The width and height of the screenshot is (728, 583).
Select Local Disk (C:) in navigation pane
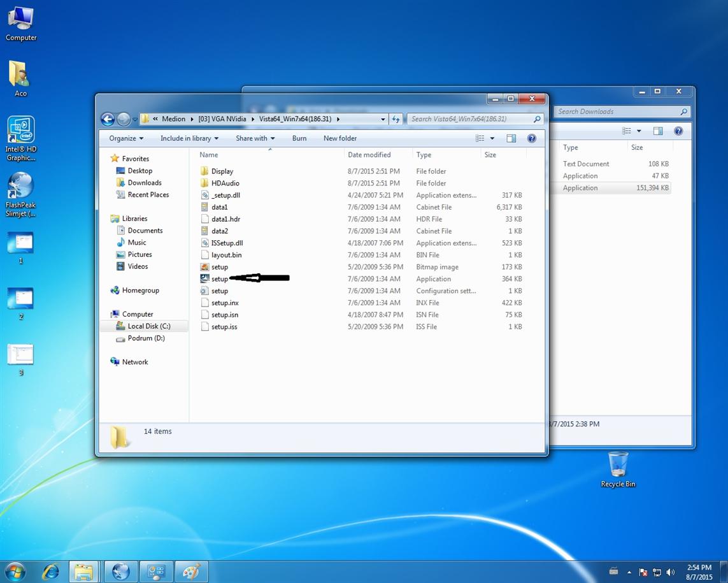coord(148,326)
